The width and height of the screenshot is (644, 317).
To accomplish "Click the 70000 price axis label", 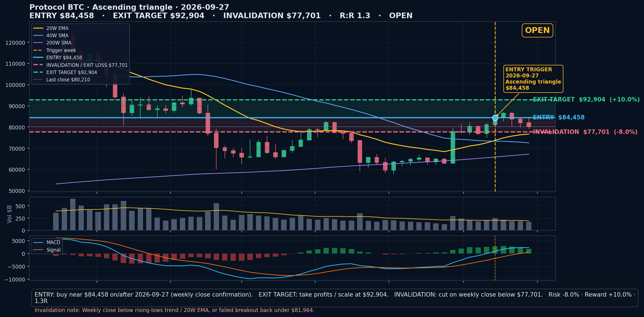I will click(x=17, y=148).
